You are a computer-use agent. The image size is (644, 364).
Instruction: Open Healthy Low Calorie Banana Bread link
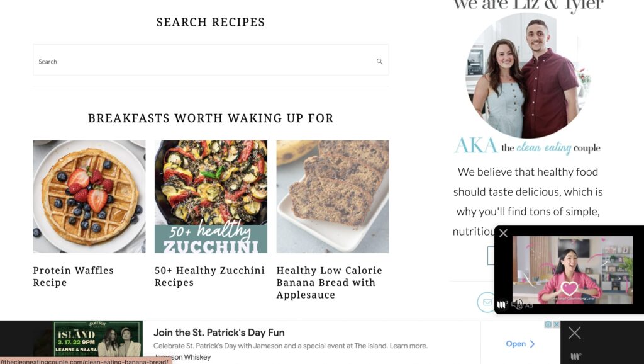click(330, 283)
